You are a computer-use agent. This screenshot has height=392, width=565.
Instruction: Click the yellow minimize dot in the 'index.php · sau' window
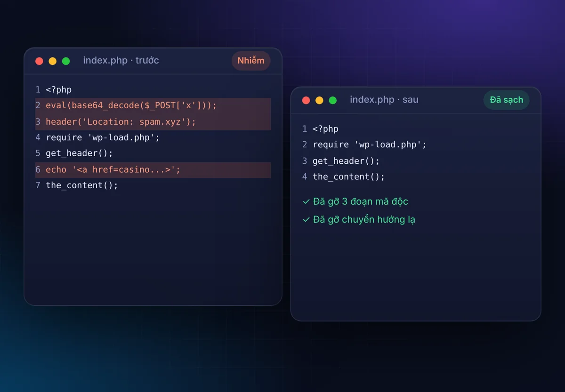tap(320, 100)
